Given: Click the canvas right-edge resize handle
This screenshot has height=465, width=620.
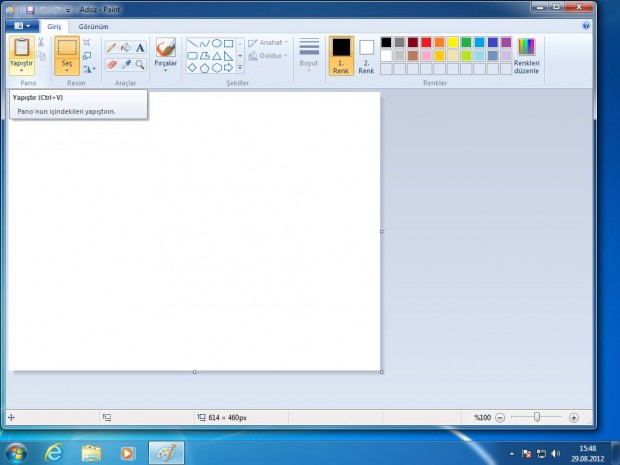Looking at the screenshot, I should click(x=382, y=232).
